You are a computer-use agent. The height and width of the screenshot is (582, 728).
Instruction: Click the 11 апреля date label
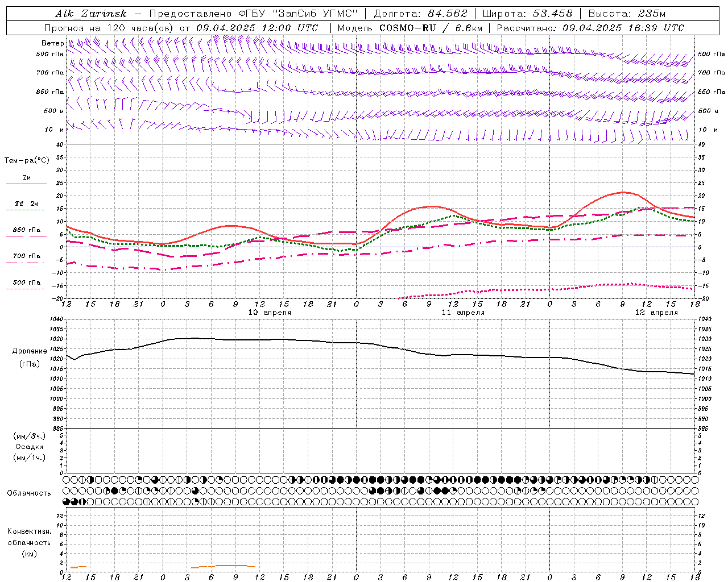tap(463, 313)
